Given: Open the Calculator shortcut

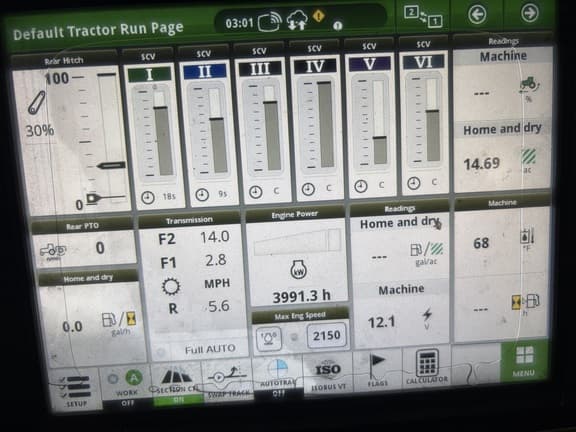Looking at the screenshot, I should [427, 366].
